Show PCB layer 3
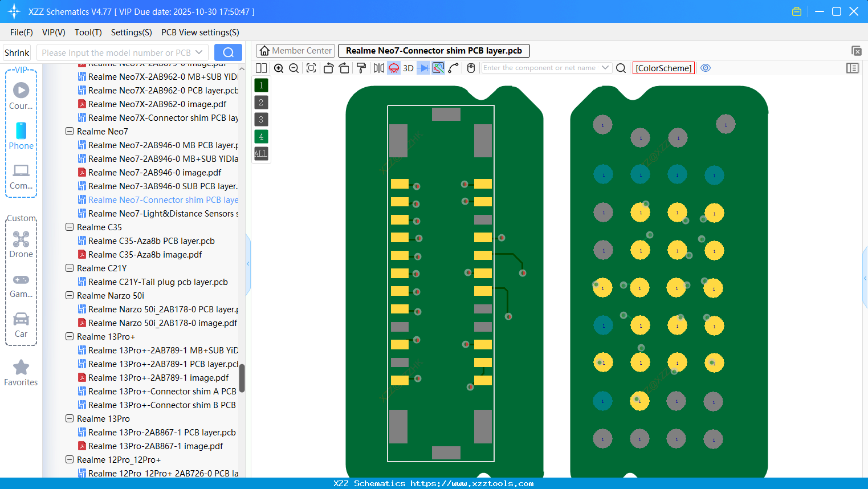This screenshot has width=868, height=489. [x=261, y=120]
